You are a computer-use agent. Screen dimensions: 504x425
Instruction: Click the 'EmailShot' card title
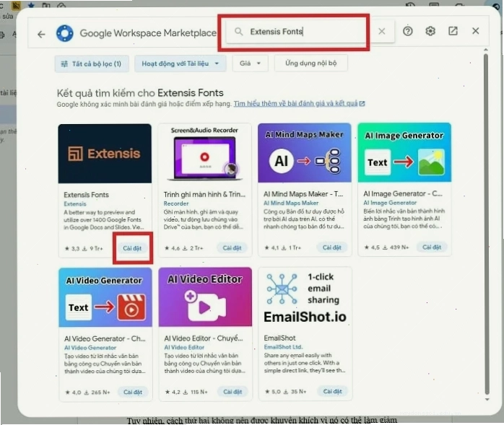point(279,338)
